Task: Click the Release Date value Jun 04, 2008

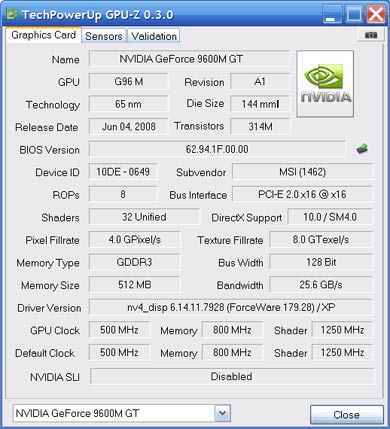Action: [129, 127]
